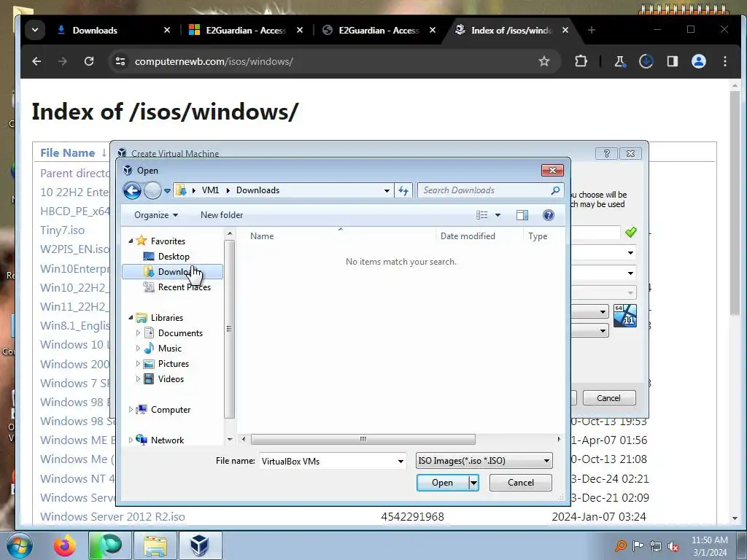This screenshot has height=560, width=747.
Task: Show the preview pane
Action: point(522,215)
